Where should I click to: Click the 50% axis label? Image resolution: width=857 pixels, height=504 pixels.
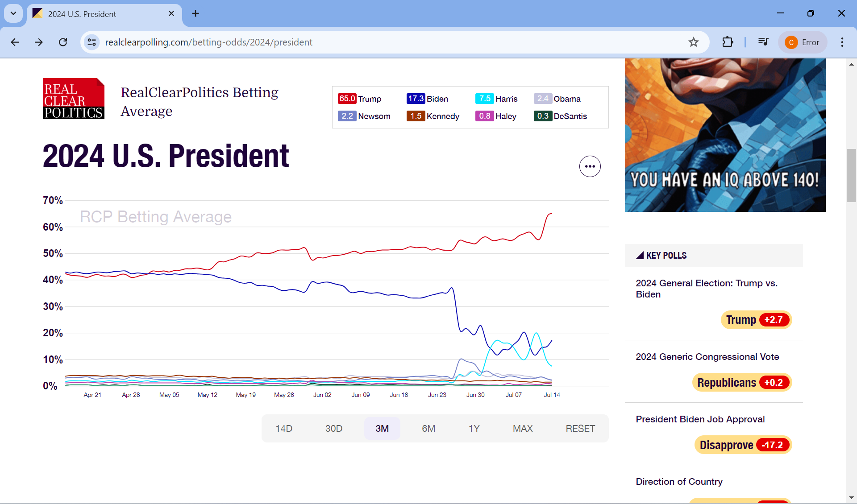53,253
